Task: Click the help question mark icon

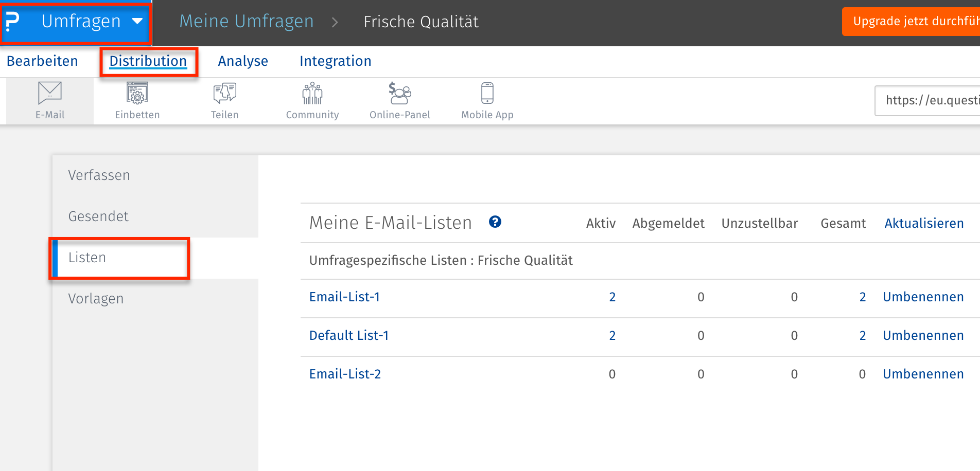Action: click(495, 222)
